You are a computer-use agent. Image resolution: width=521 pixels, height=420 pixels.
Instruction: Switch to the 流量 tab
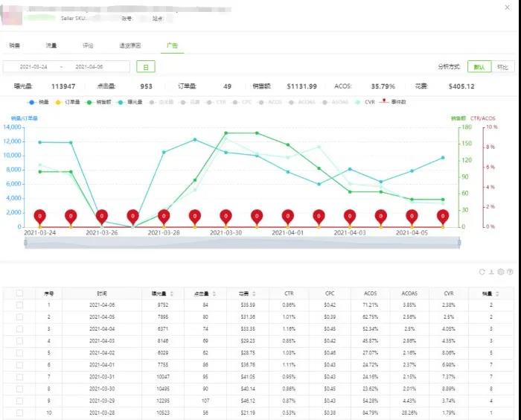coord(51,46)
